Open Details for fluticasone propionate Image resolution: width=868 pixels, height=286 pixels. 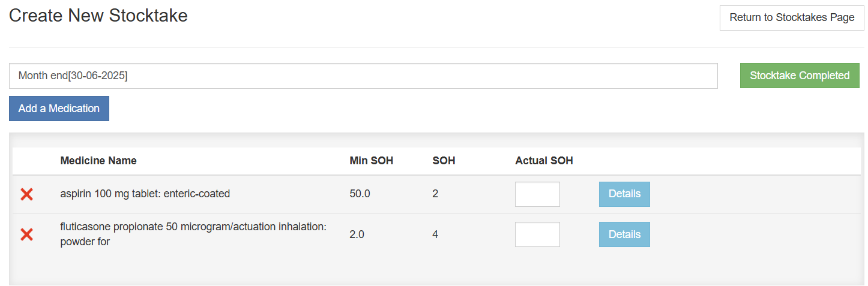point(624,234)
